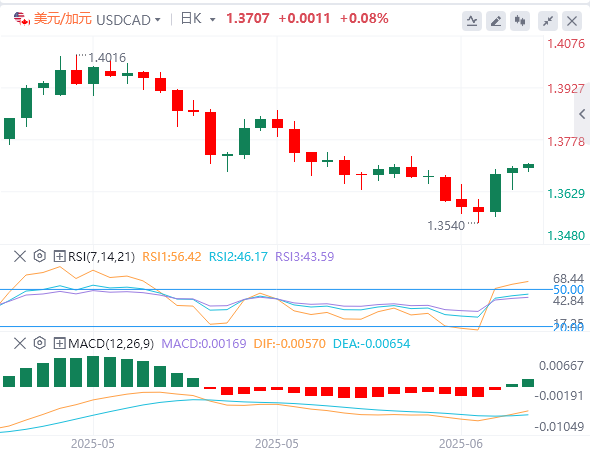
Task: Remove the RSI indicator with its X
Action: (x=20, y=256)
